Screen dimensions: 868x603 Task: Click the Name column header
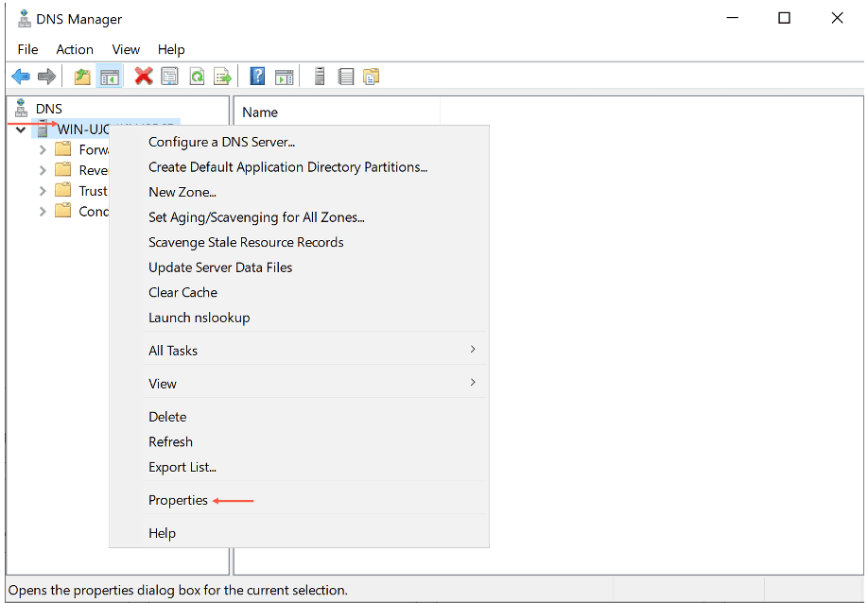[260, 112]
